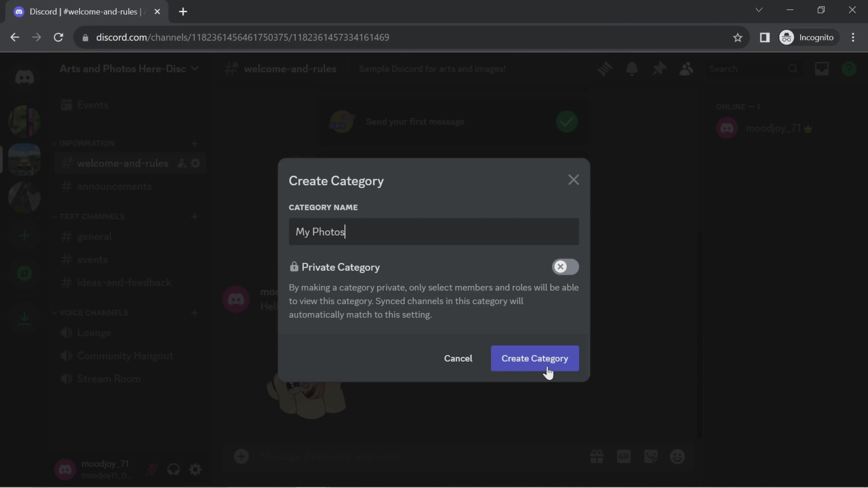Viewport: 868px width, 488px height.
Task: Open invite icon for welcome-and-rules
Action: click(x=182, y=163)
